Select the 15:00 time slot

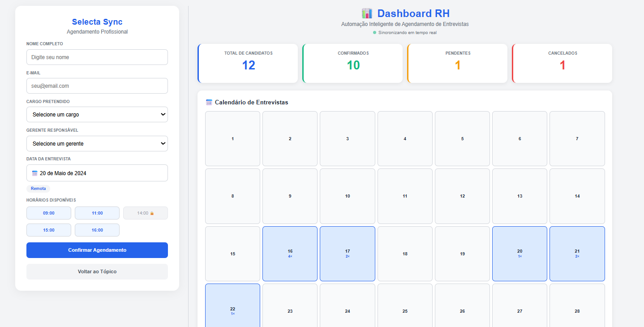49,230
